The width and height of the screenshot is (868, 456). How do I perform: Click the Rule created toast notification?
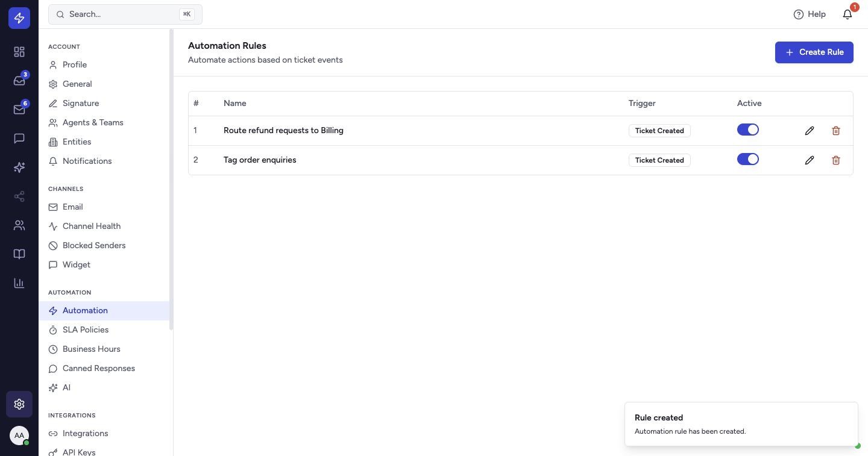pyautogui.click(x=741, y=424)
